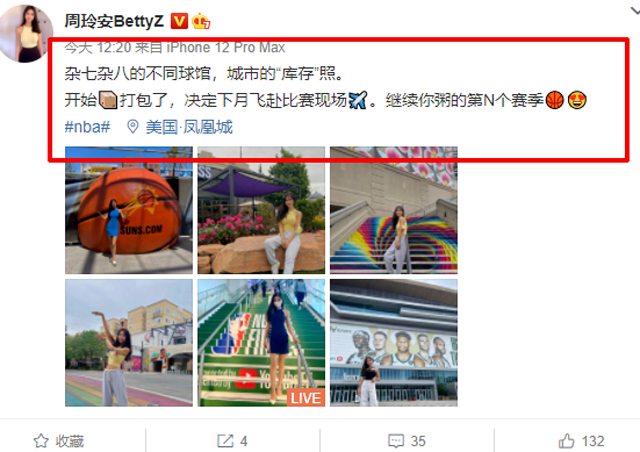The image size is (640, 452).
Task: Like the post with the thumbs-up icon
Action: 567,441
